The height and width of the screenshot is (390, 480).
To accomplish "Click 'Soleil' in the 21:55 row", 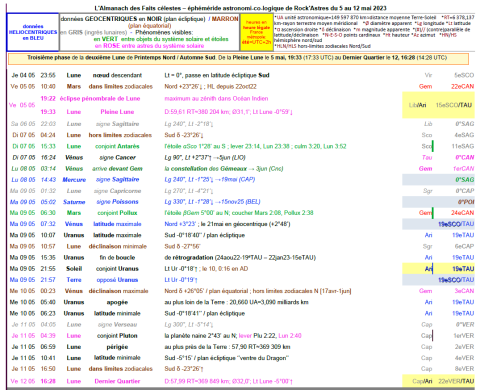I will click(74, 269).
